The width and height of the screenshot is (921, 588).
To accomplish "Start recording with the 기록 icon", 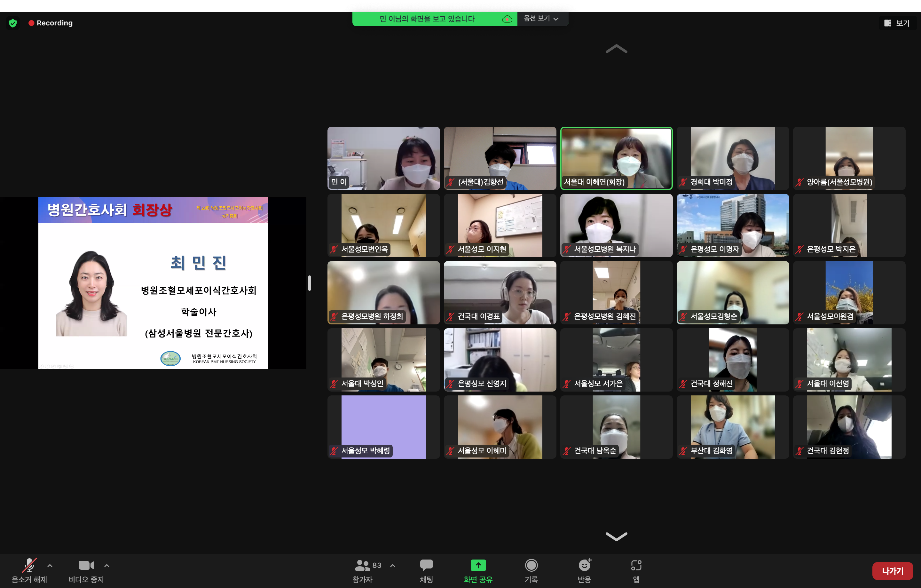I will (x=531, y=565).
